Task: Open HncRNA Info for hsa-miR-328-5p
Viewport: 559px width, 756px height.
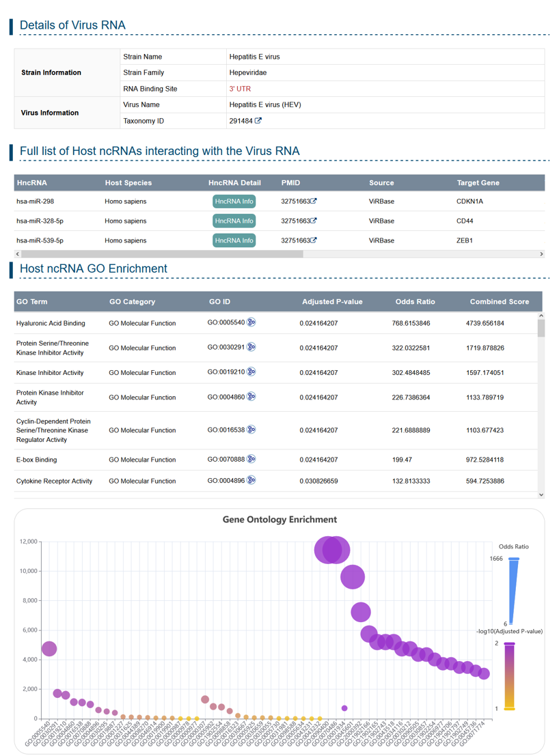Action: (x=234, y=221)
